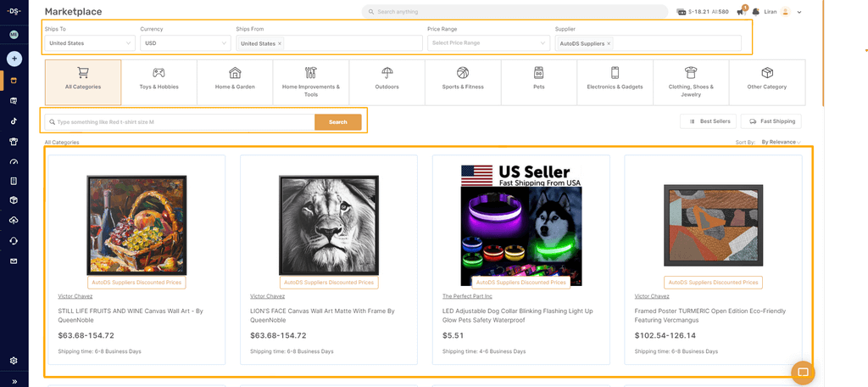Open the live chat bubble button

point(804,373)
